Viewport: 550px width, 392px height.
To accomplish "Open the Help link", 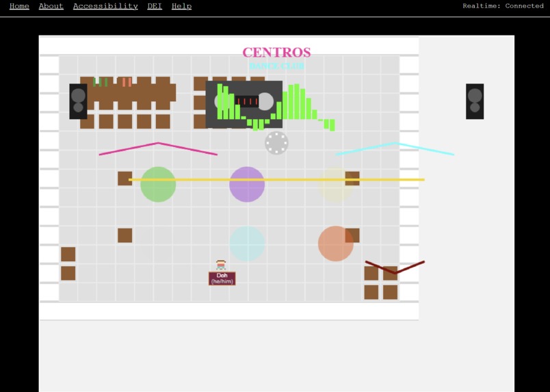I will pyautogui.click(x=181, y=6).
